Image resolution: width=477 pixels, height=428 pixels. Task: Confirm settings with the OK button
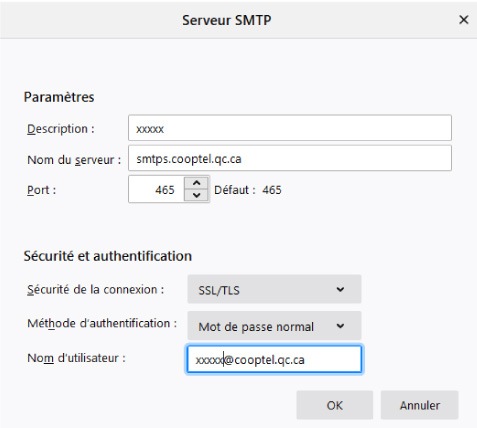pos(335,405)
